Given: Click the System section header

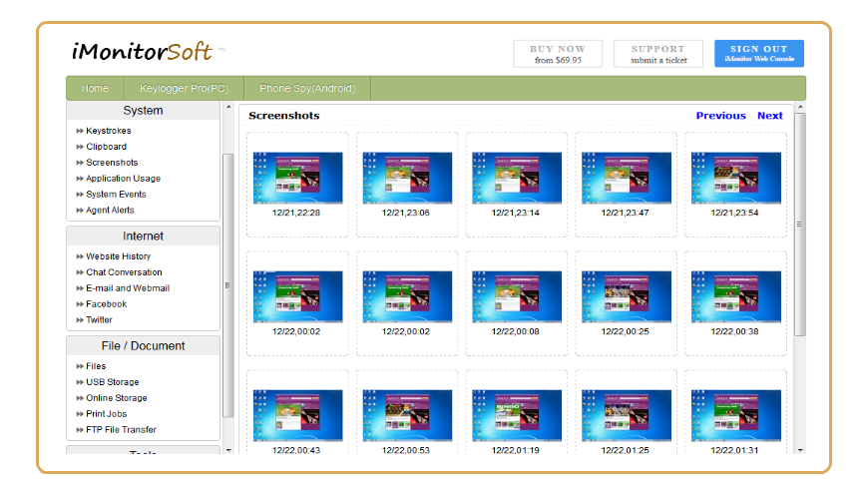Looking at the screenshot, I should pyautogui.click(x=143, y=110).
